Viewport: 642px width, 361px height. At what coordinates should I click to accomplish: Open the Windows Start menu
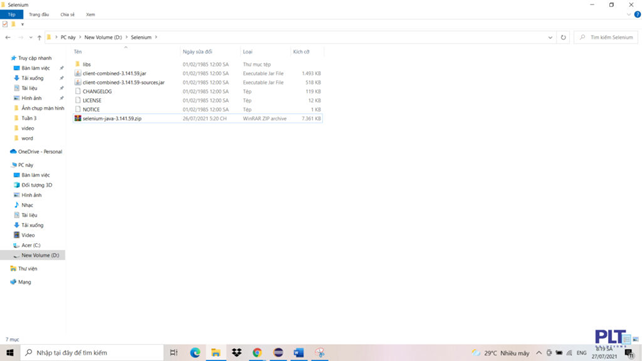coord(10,352)
